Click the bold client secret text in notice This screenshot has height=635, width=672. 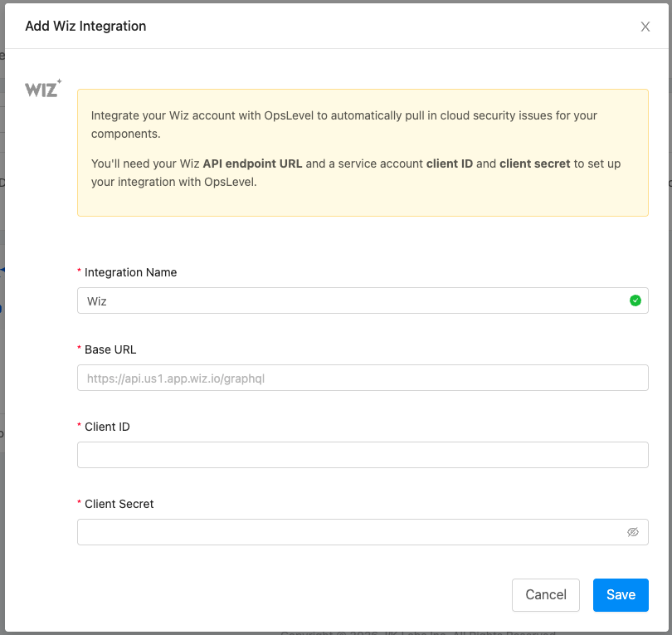pos(535,164)
